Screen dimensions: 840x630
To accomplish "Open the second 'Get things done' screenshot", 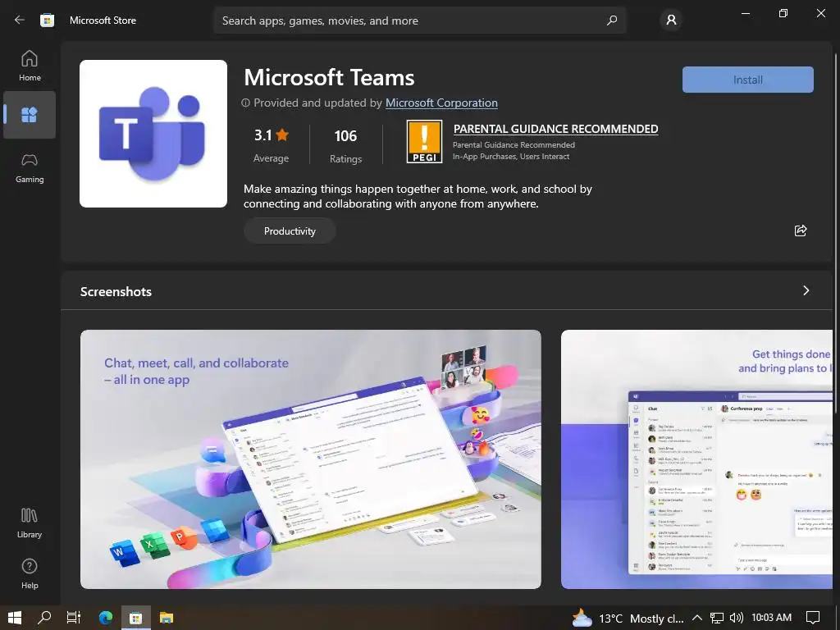I will [x=696, y=459].
